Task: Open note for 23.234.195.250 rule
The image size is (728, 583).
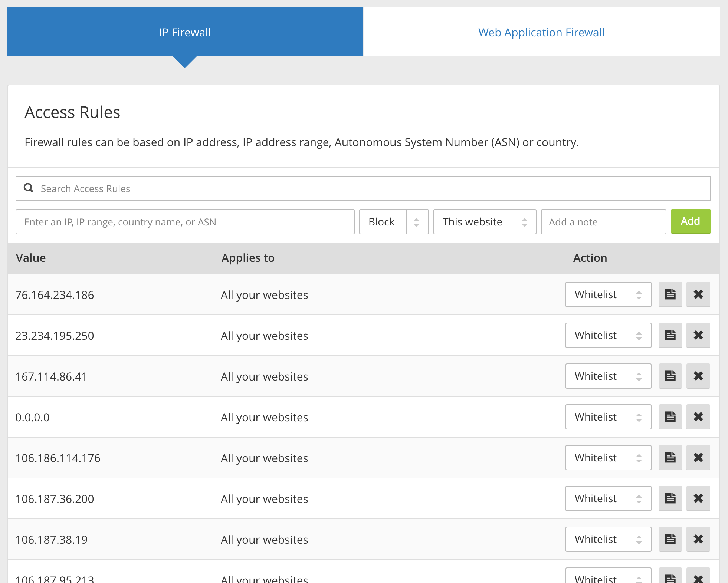Action: (x=670, y=335)
